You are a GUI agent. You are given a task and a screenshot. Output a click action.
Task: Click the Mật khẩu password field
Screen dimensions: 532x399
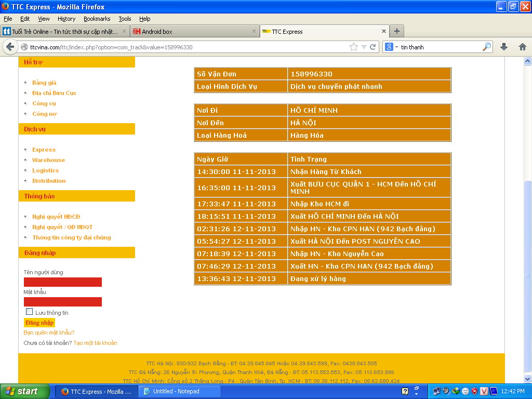[63, 302]
